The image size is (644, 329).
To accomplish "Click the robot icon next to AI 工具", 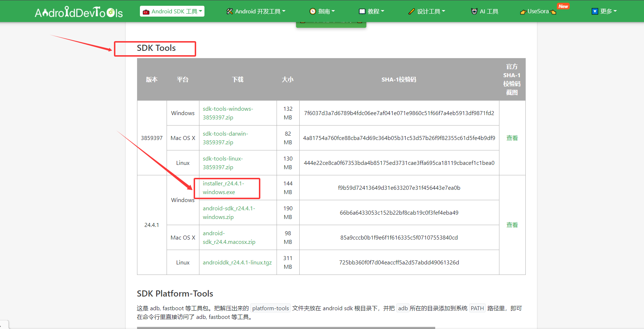I will (474, 12).
